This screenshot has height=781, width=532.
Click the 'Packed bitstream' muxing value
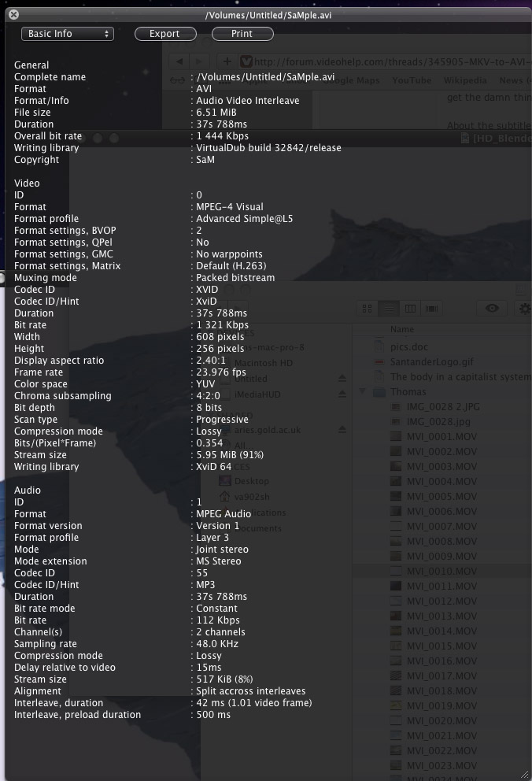click(x=235, y=277)
